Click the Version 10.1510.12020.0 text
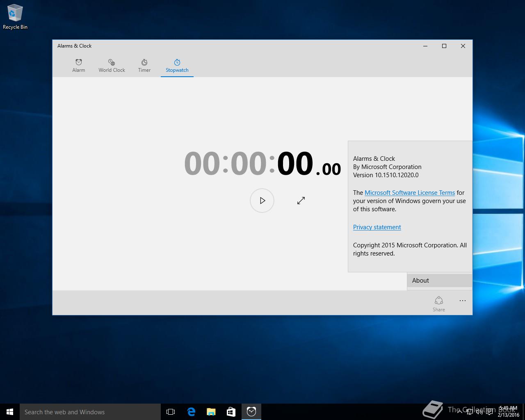This screenshot has width=525, height=420. (386, 175)
